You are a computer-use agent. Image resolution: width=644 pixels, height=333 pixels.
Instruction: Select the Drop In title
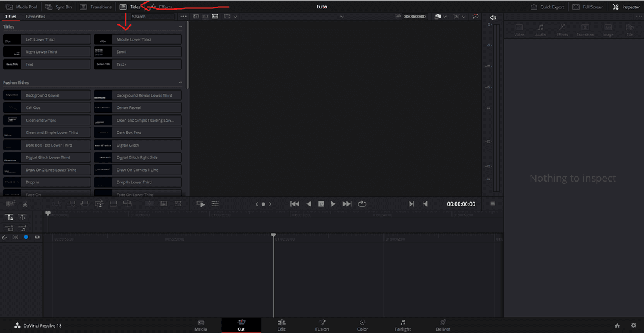click(x=47, y=182)
